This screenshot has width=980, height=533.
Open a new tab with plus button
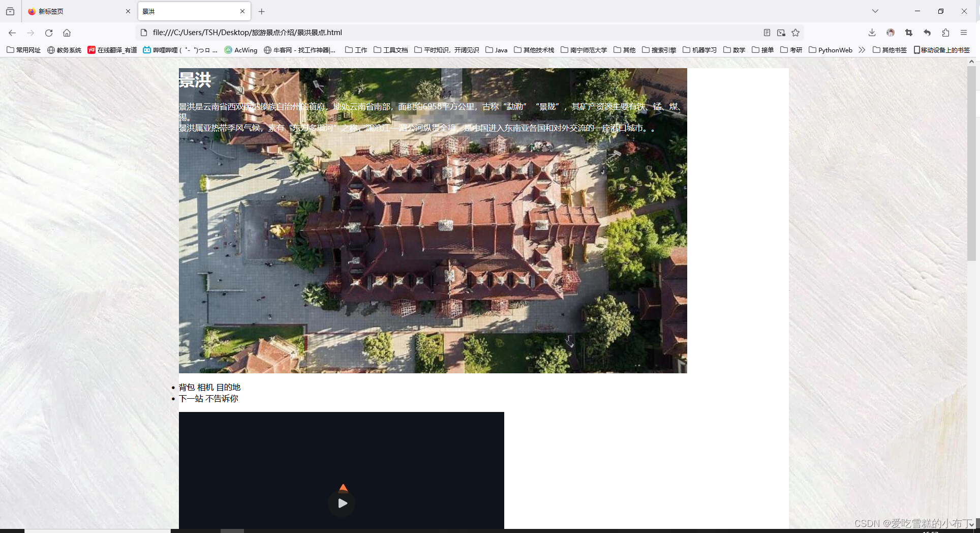[261, 11]
